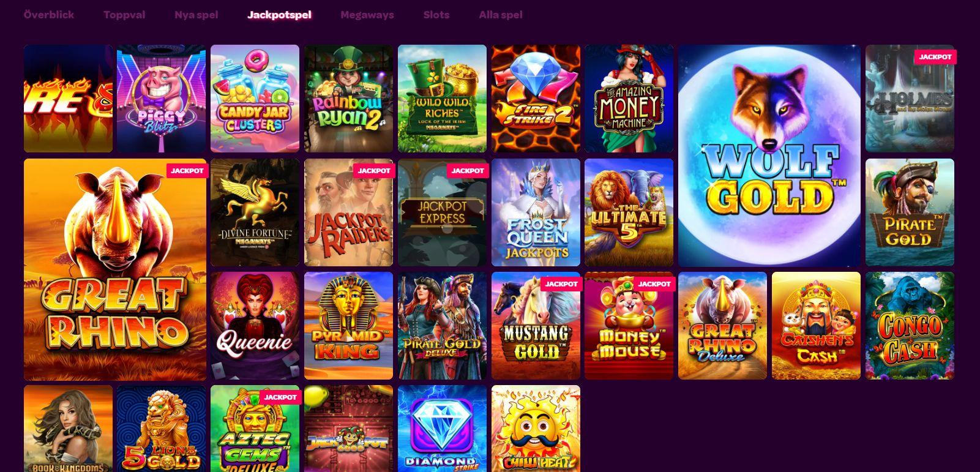980x472 pixels.
Task: Open Mustang Gold jackpot game
Action: [536, 326]
